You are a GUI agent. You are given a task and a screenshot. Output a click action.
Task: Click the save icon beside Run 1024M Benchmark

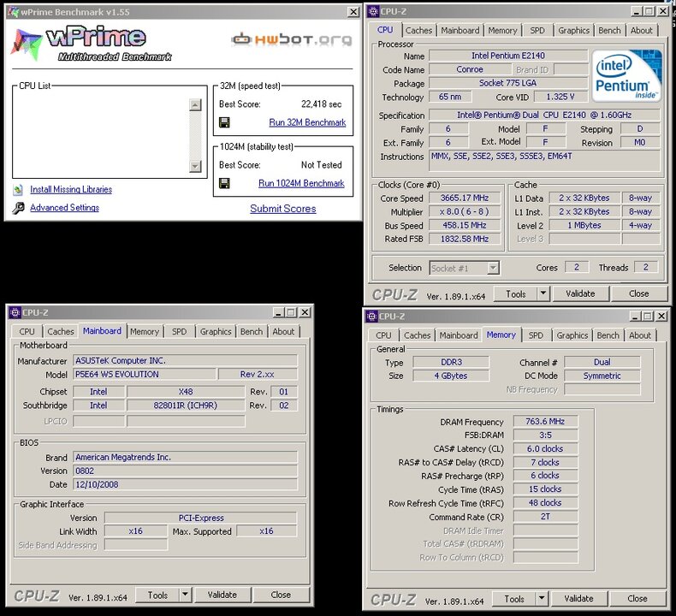click(224, 184)
